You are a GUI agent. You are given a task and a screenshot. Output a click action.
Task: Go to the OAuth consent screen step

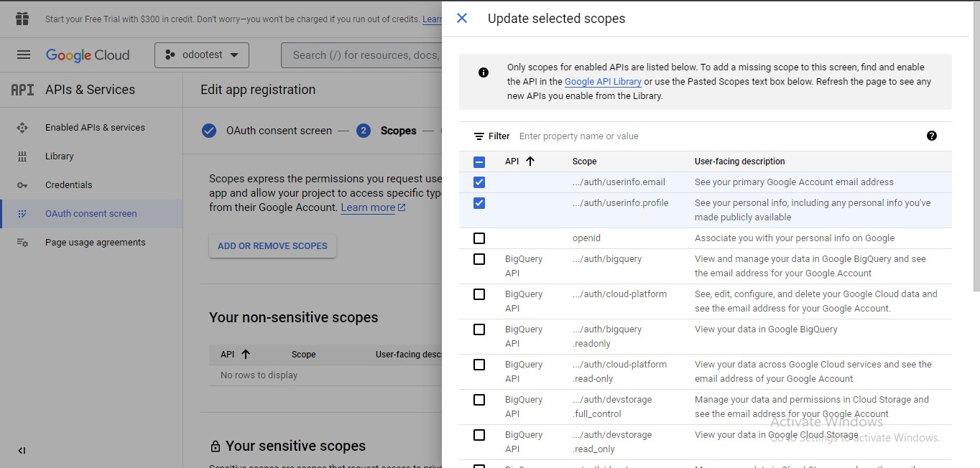click(279, 131)
